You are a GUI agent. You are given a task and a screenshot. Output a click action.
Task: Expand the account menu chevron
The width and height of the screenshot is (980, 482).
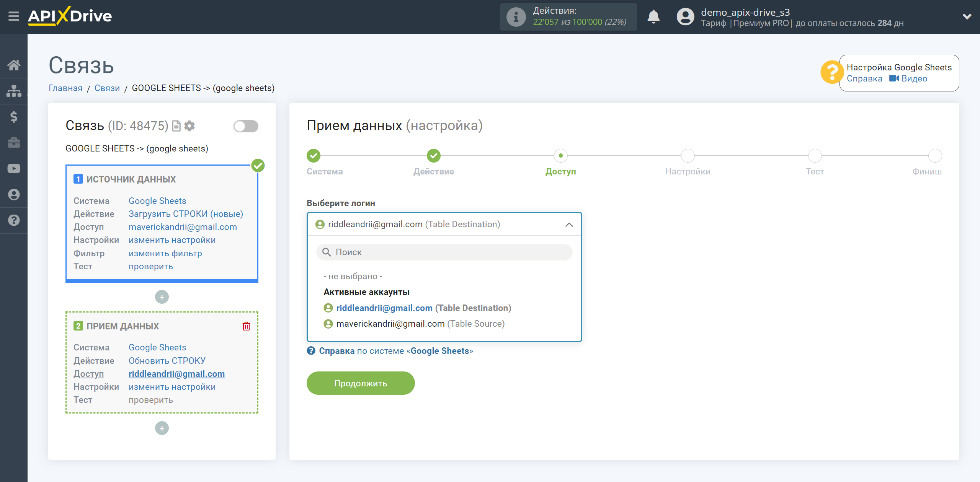[x=967, y=16]
